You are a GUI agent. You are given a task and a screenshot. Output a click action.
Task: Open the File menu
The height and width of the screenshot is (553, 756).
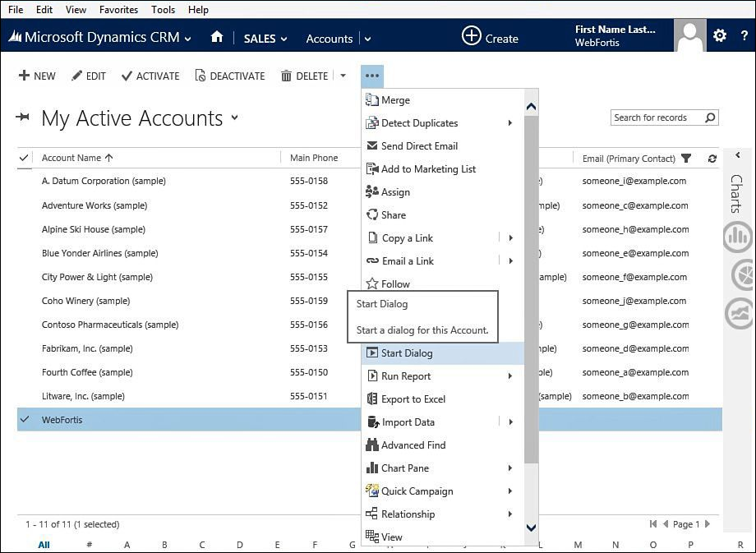click(x=16, y=10)
